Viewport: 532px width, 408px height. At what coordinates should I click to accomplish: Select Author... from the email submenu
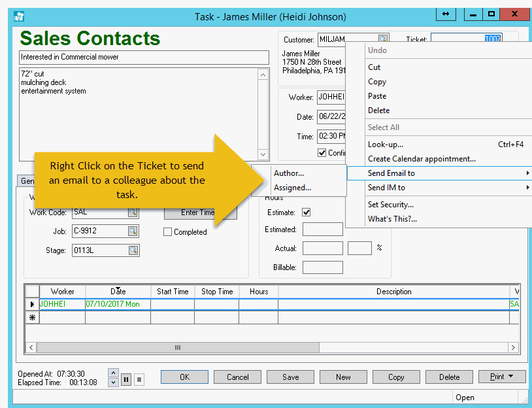(289, 173)
